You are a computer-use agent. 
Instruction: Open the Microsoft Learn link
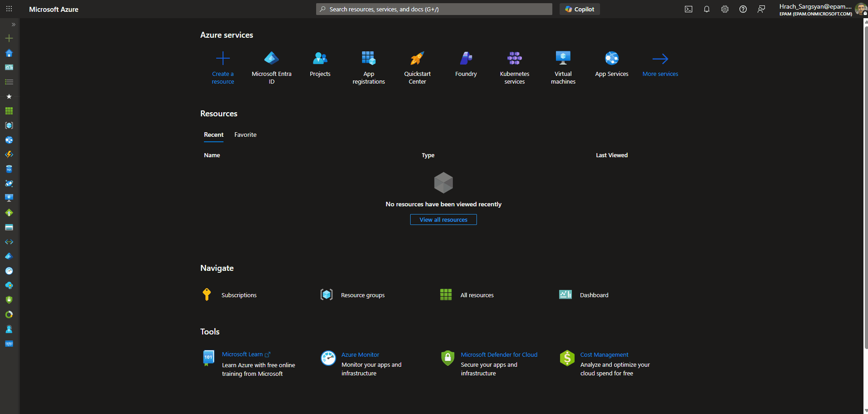pos(242,354)
